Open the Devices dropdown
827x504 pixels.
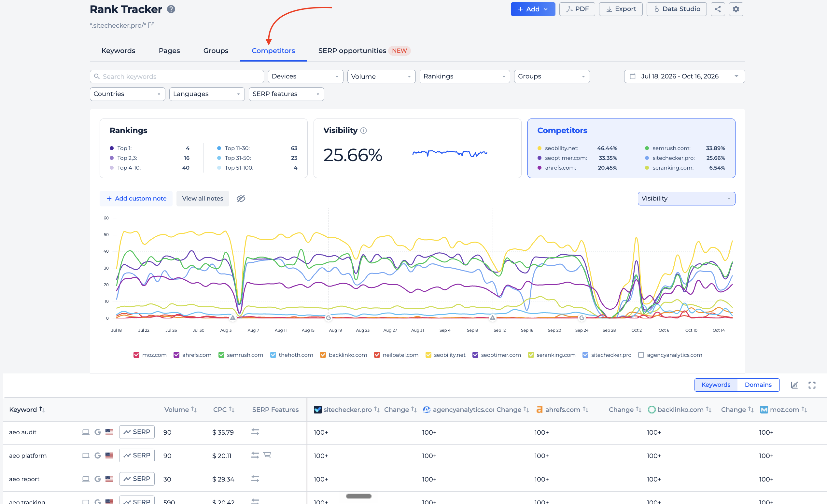(x=305, y=77)
